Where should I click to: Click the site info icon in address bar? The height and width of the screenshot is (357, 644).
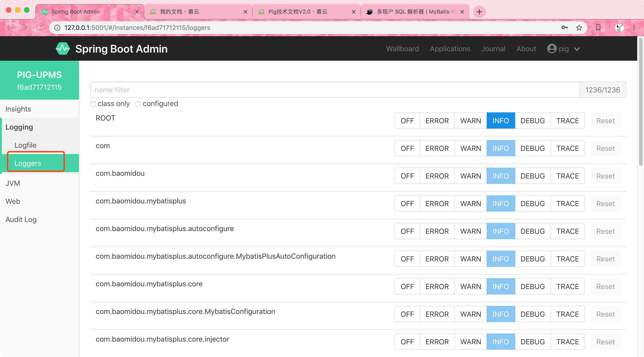point(57,27)
